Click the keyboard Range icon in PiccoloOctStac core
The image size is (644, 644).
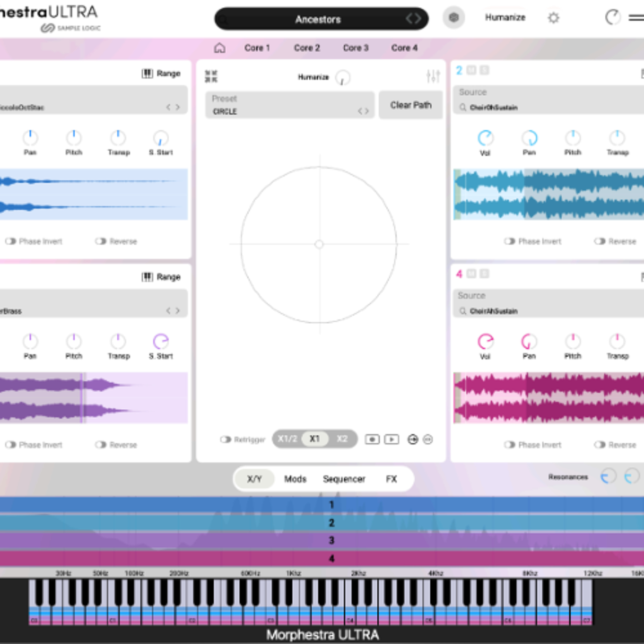point(147,73)
